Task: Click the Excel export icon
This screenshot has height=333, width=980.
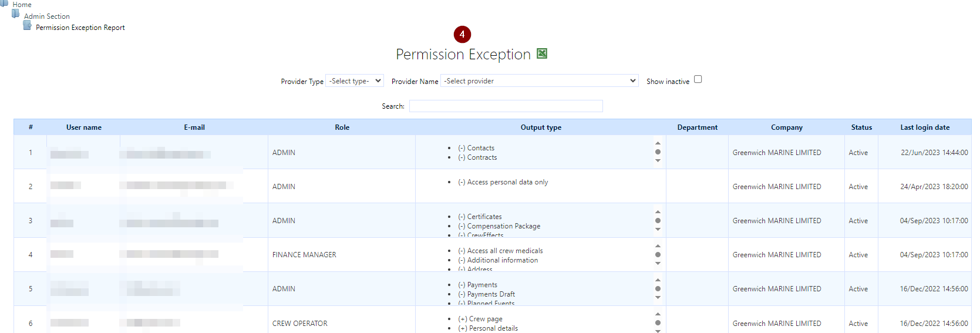Action: (542, 53)
